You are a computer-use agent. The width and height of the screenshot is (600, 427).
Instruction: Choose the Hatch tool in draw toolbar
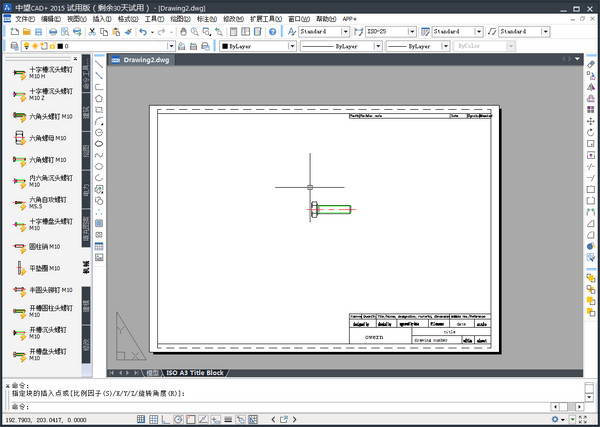[x=99, y=223]
